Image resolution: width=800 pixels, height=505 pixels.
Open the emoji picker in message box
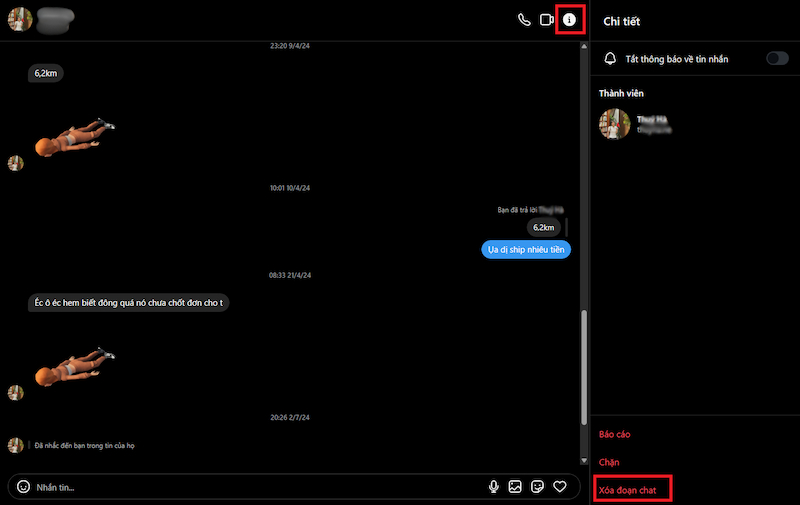tap(23, 487)
